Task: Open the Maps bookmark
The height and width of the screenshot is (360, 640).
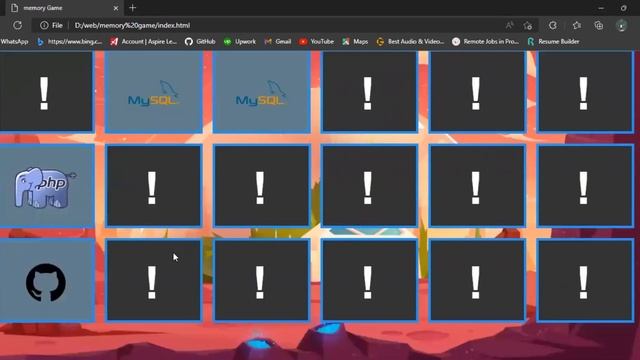Action: click(x=355, y=42)
